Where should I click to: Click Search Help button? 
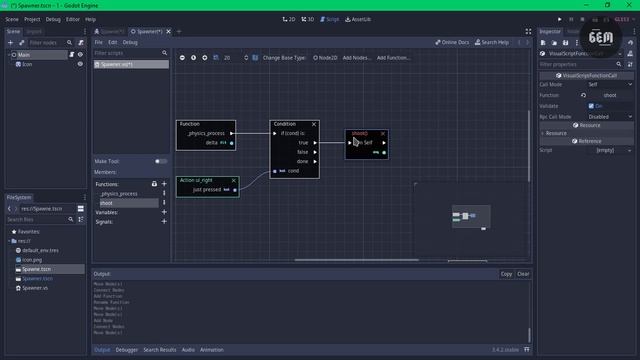(x=492, y=42)
